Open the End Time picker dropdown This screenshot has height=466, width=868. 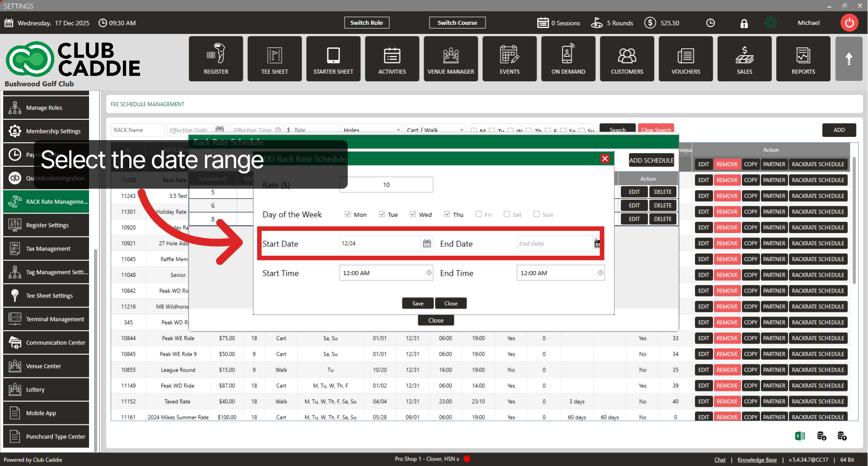point(600,273)
